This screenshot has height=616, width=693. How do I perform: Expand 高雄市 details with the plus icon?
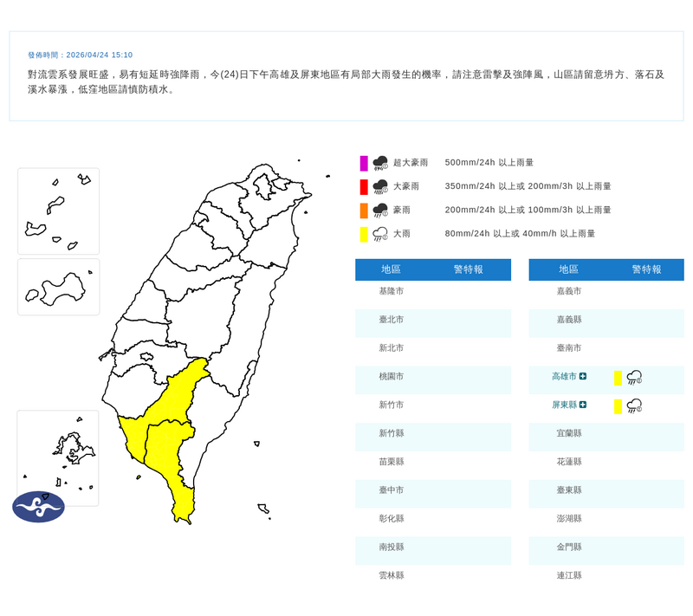point(583,377)
